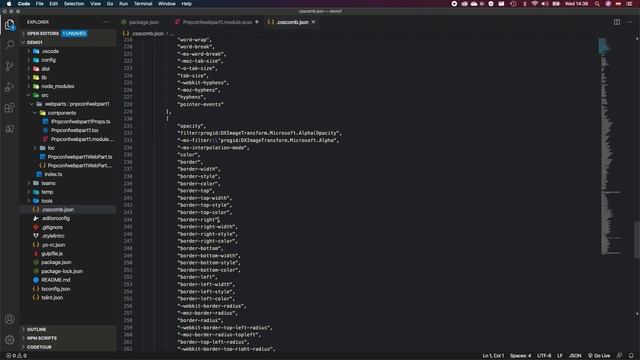Open the volume menu bar icon
Viewport: 640px width, 360px height.
(545, 4)
